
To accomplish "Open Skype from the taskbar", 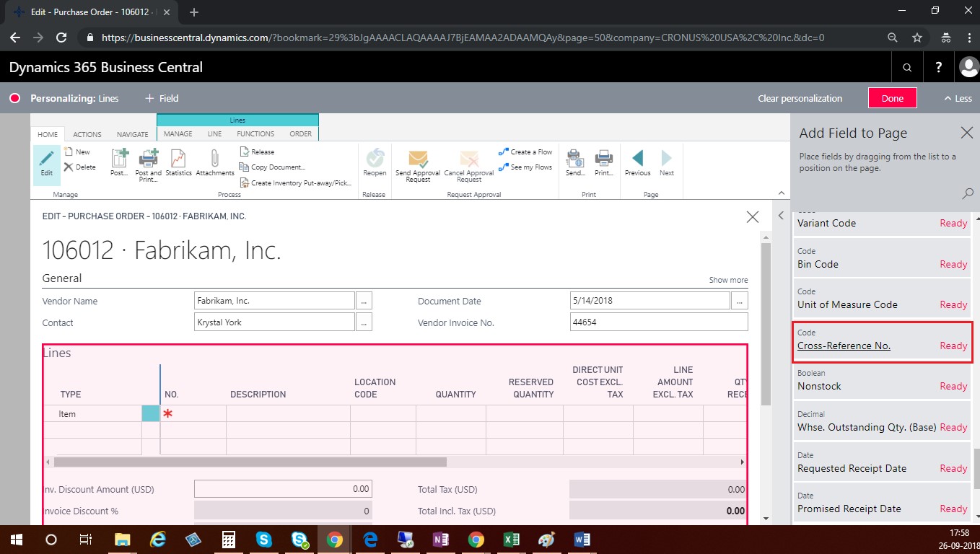I will tap(263, 540).
